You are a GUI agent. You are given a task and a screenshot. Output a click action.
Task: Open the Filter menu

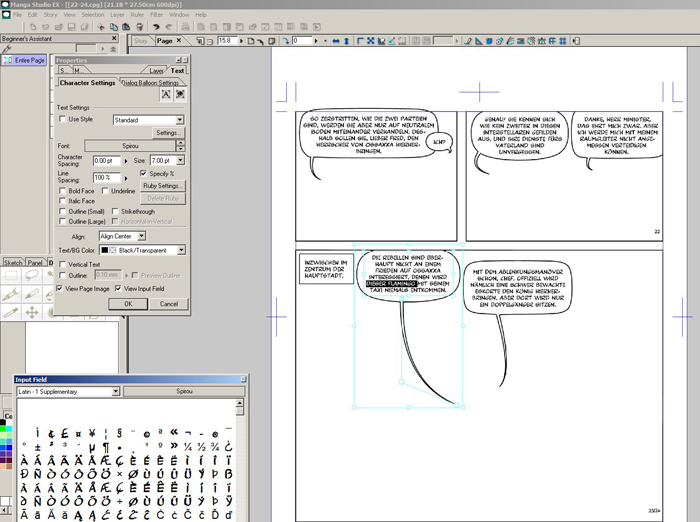point(156,16)
